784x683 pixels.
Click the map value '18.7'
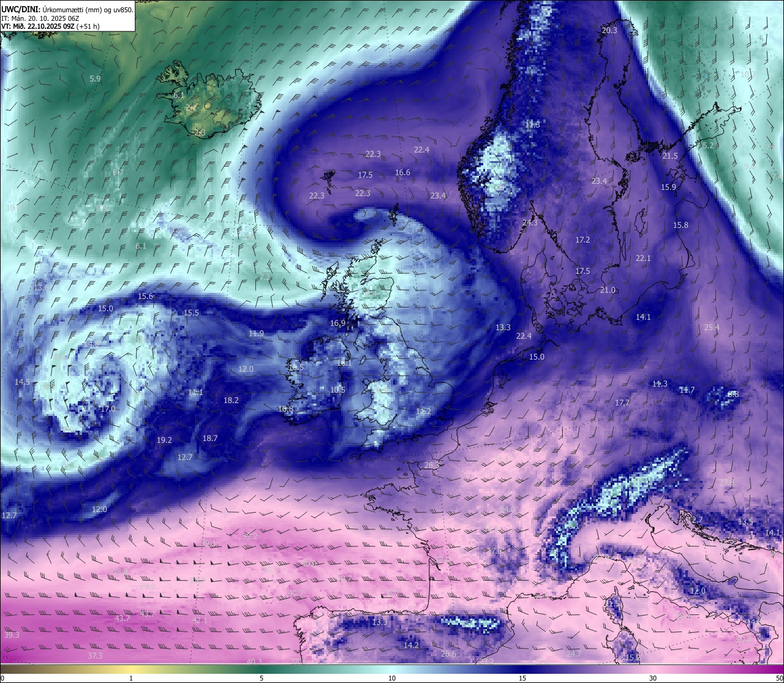click(209, 438)
